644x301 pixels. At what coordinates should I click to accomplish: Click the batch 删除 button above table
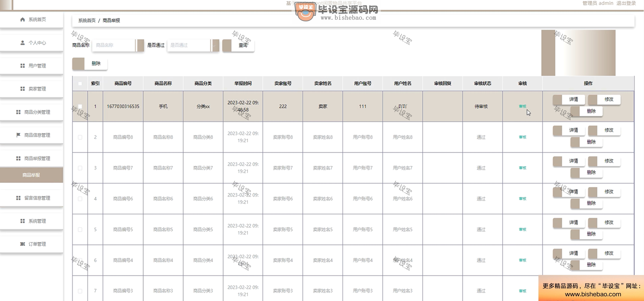(x=90, y=63)
